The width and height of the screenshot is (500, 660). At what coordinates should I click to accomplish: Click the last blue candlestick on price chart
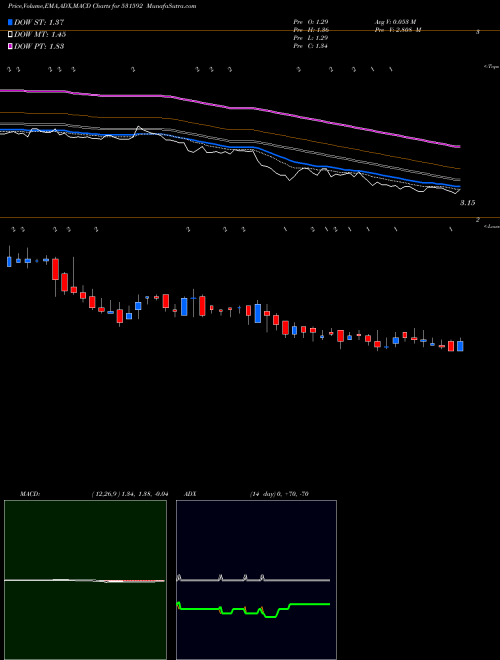pyautogui.click(x=460, y=346)
